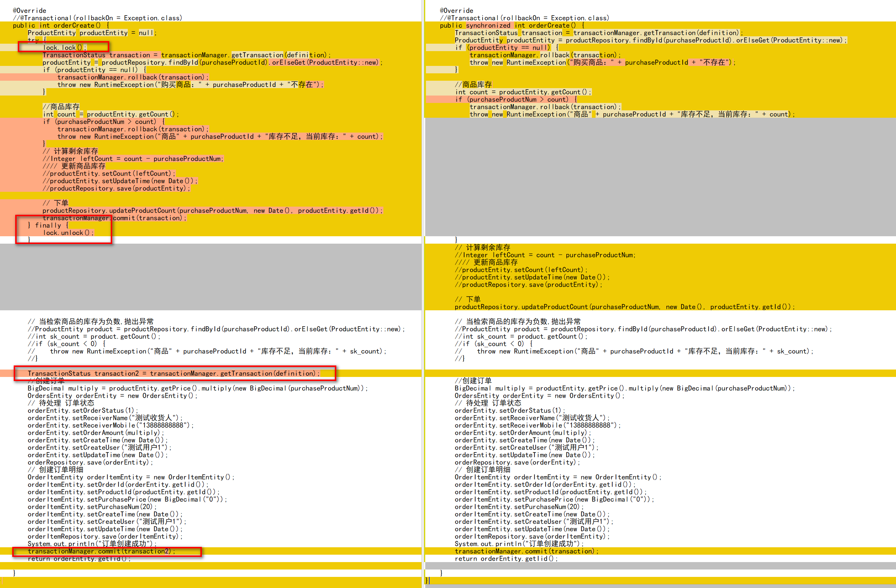Click orderEntity.setCreateUser line in left pane
This screenshot has height=588, width=896.
tap(100, 447)
